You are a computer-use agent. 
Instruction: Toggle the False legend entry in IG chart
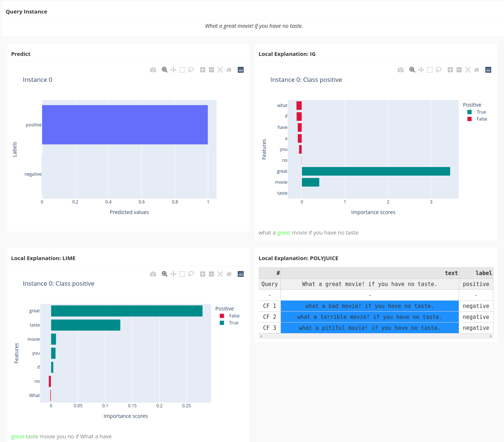point(477,119)
